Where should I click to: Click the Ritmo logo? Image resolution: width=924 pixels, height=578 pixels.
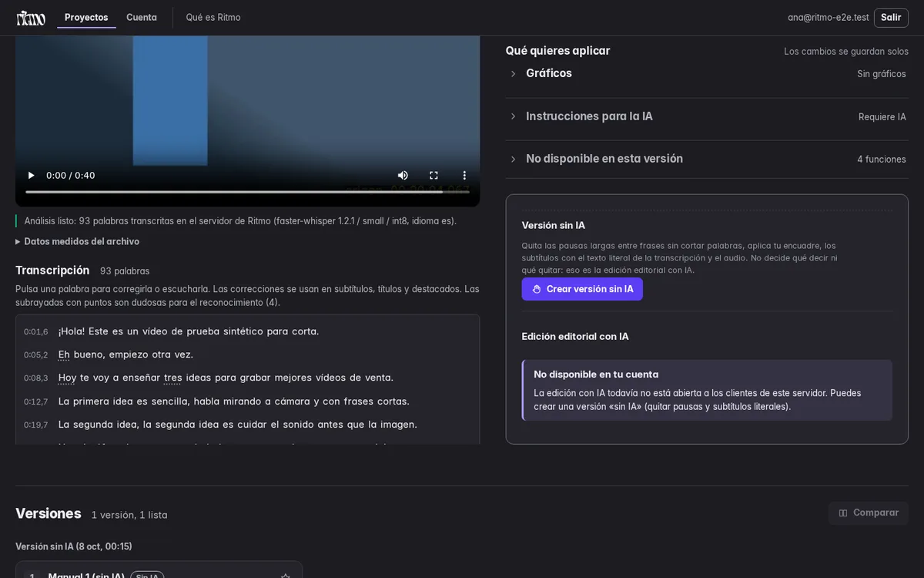[x=31, y=18]
